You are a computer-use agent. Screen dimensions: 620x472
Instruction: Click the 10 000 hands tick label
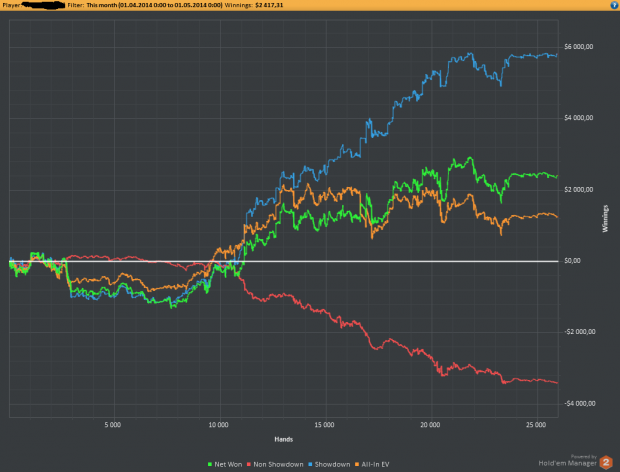(x=219, y=425)
